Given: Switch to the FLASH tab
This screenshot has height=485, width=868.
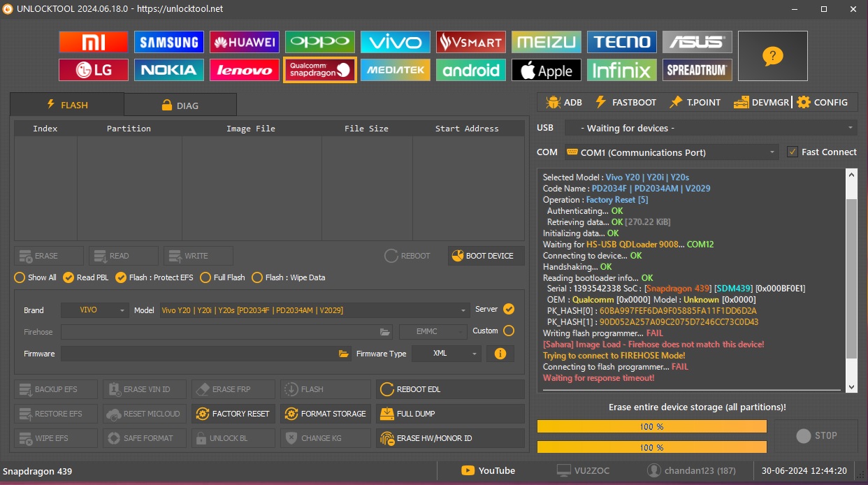Looking at the screenshot, I should click(67, 105).
